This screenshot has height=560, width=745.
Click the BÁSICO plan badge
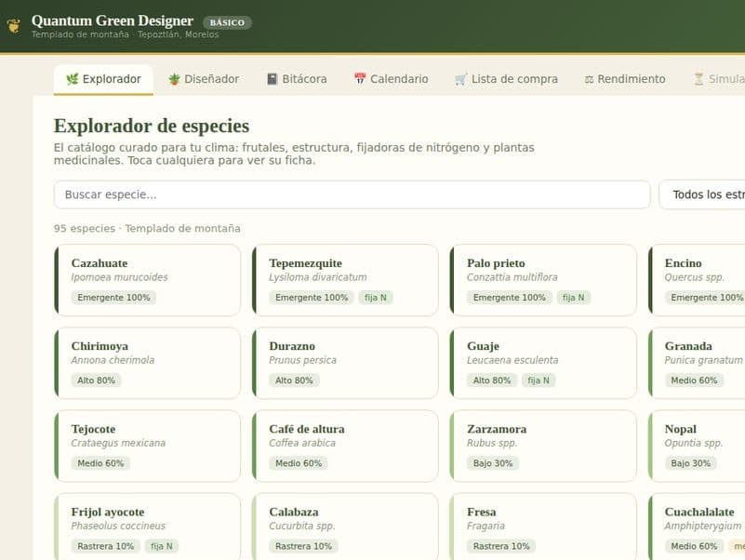[x=227, y=22]
